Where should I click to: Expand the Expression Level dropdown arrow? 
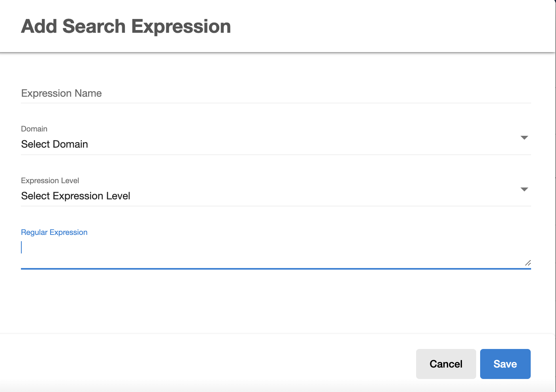click(x=524, y=189)
